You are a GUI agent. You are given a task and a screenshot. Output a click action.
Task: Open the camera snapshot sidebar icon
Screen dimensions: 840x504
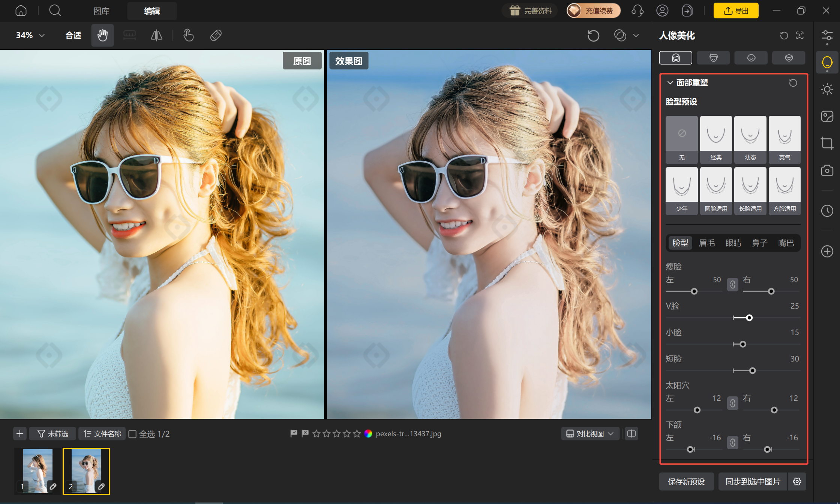(827, 170)
